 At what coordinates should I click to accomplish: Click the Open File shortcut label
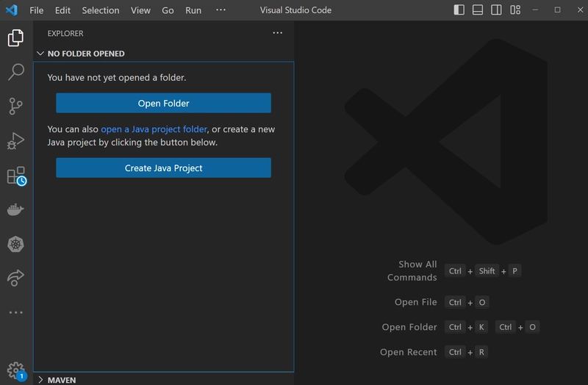[415, 302]
